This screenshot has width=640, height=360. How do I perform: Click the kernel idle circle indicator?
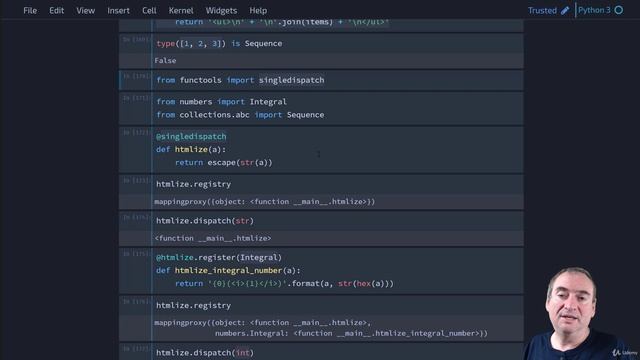pyautogui.click(x=619, y=10)
